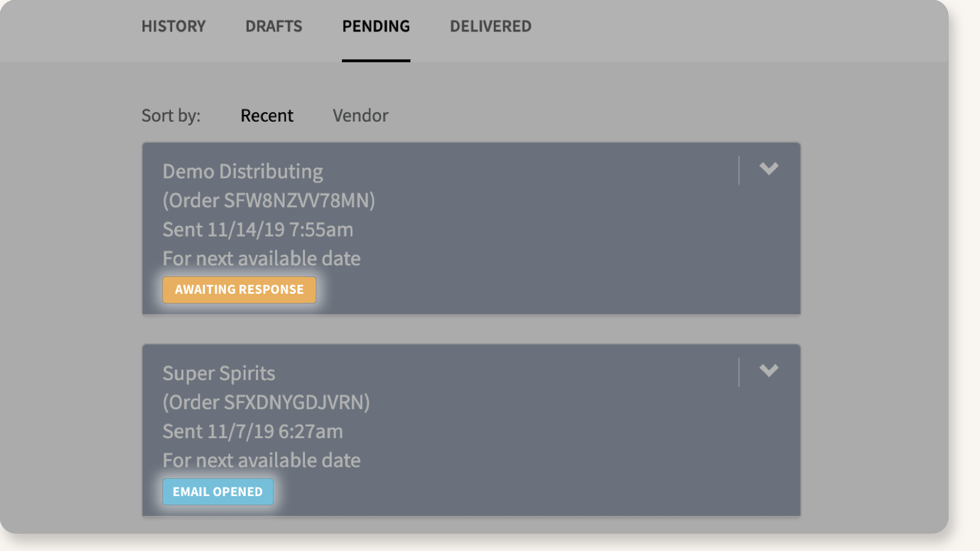Click order number SFW8NZVV78MN
Viewport: 980px width, 551px height.
coord(269,200)
